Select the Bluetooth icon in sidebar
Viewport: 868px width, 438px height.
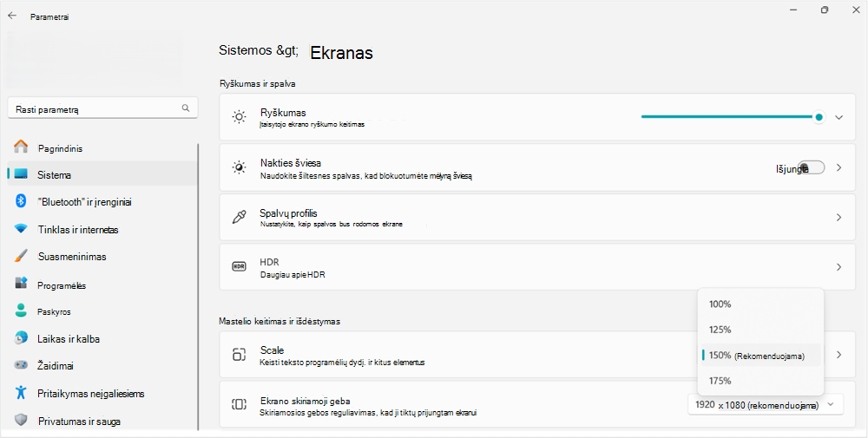click(21, 201)
